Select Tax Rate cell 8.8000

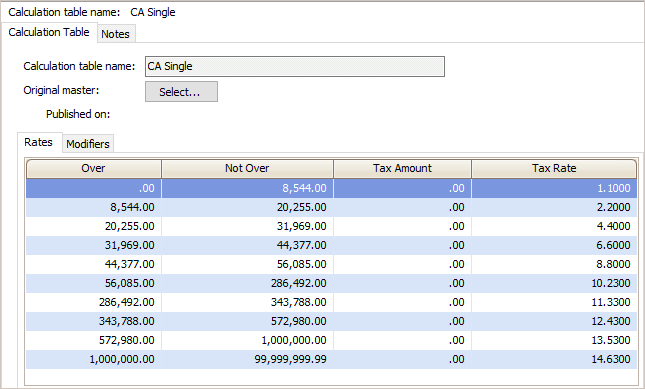(x=554, y=264)
